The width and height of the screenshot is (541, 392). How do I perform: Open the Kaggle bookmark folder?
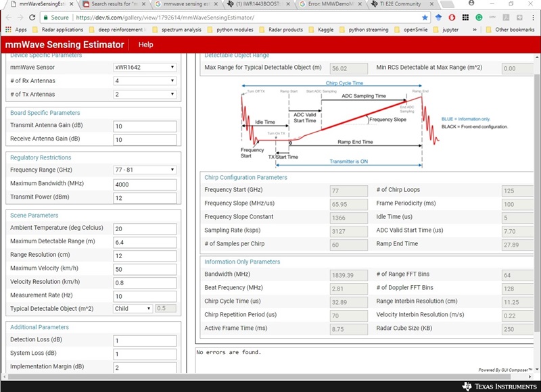[x=321, y=30]
